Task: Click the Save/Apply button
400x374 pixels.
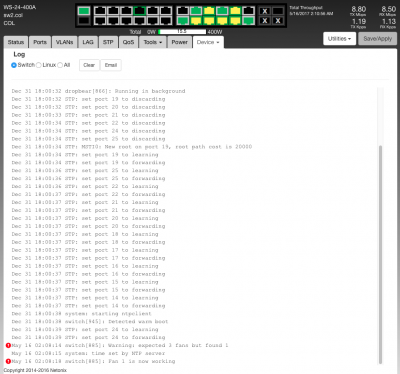Action: click(x=378, y=39)
